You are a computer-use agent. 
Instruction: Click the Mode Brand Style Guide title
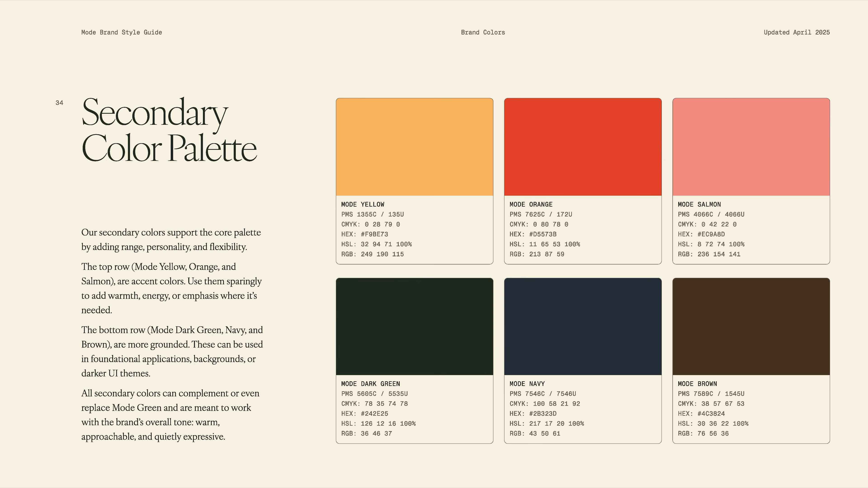(121, 32)
